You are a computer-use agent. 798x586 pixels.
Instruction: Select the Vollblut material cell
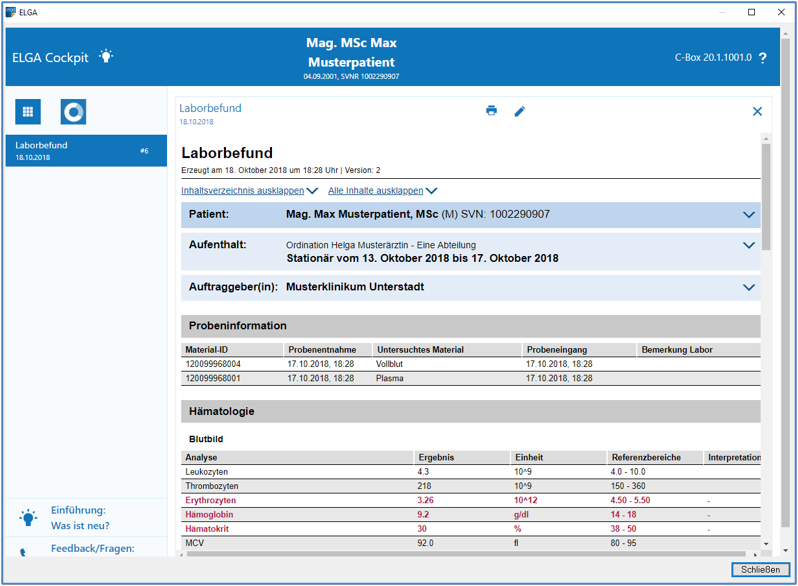[x=389, y=364]
